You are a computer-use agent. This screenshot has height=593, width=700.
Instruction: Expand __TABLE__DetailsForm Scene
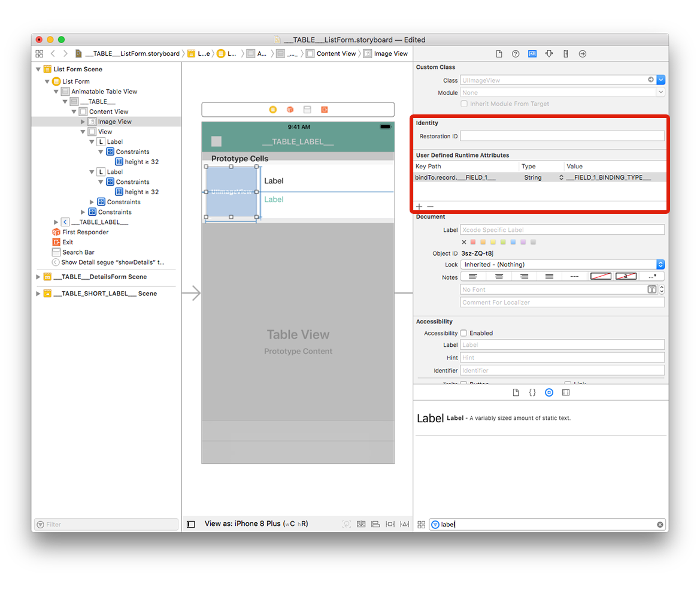pyautogui.click(x=38, y=277)
